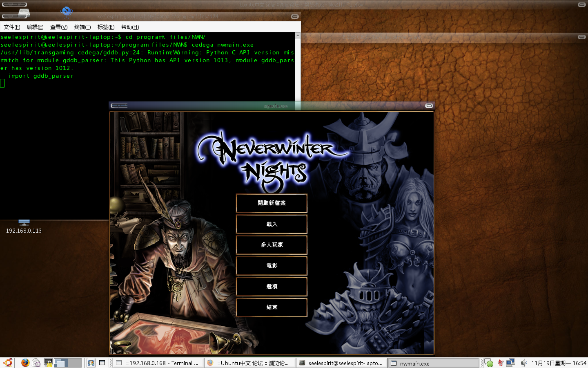Image resolution: width=588 pixels, height=368 pixels.
Task: Click the nwmain.exe window menu grip button
Action: (x=119, y=105)
